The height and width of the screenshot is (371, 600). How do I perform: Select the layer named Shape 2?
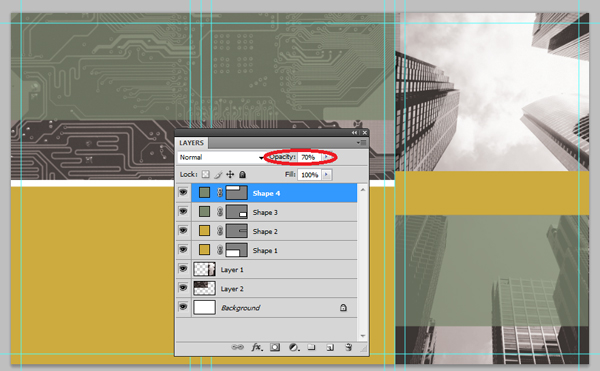coord(265,231)
